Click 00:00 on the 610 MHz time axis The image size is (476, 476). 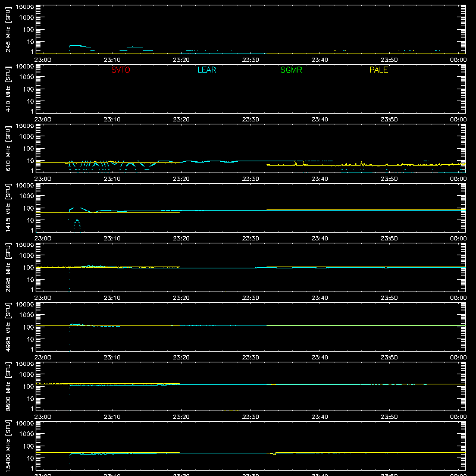pos(458,179)
